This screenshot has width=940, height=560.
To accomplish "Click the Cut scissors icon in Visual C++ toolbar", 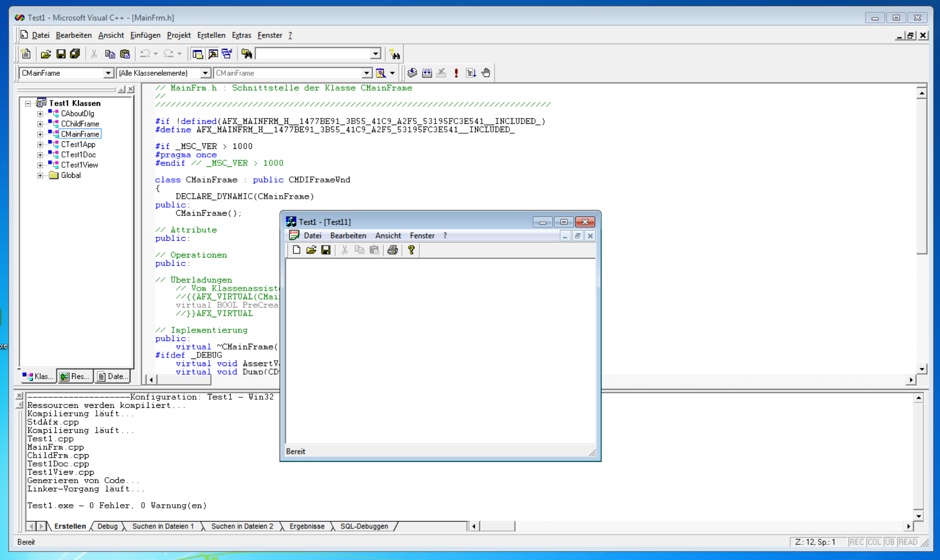I will pos(94,54).
